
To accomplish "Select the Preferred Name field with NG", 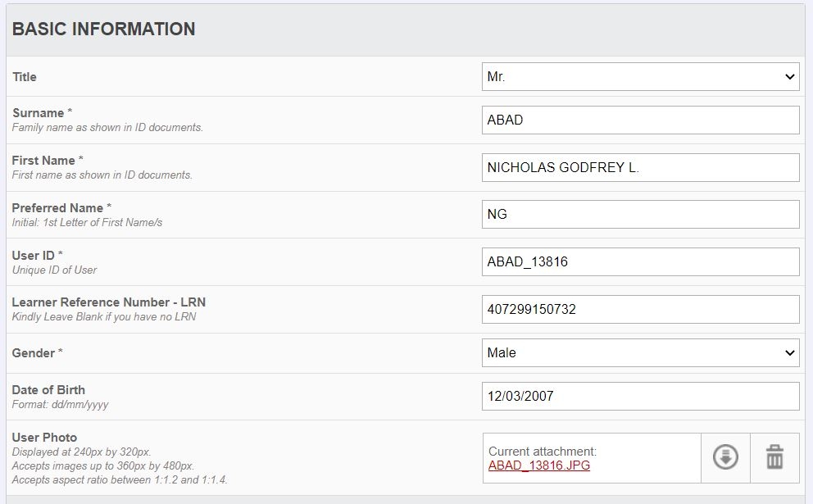I will point(640,214).
